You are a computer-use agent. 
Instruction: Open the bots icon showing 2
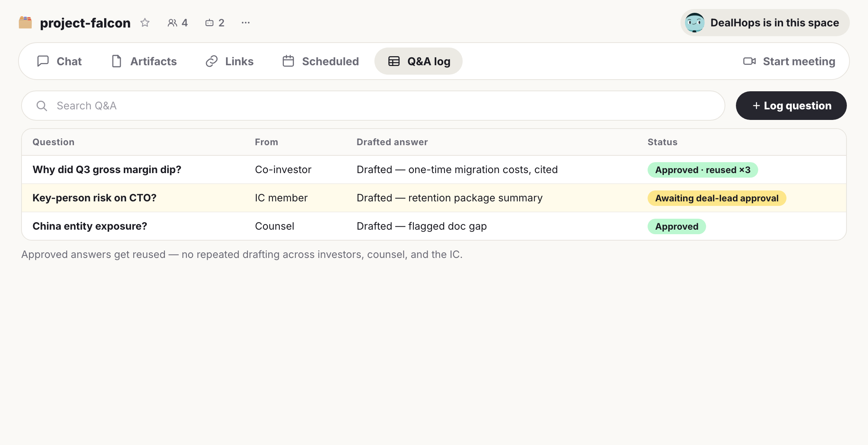215,23
